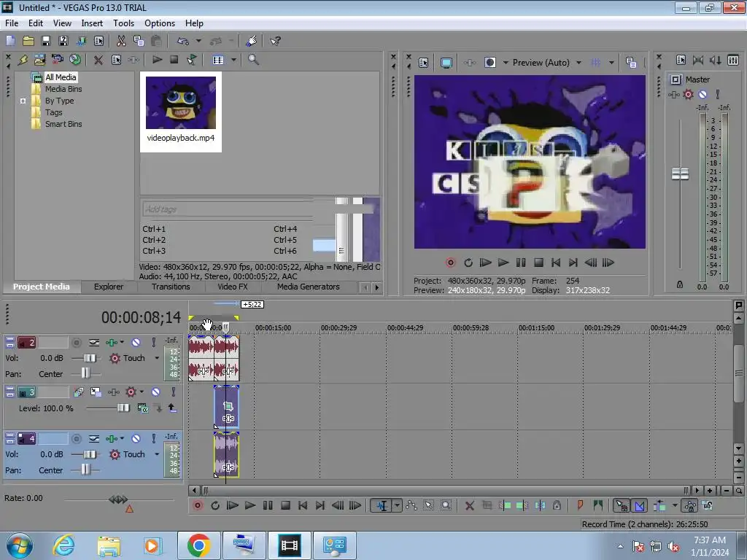Screen dimensions: 747x560
Task: Click the Split Screen View icon in preview
Action: click(x=489, y=63)
